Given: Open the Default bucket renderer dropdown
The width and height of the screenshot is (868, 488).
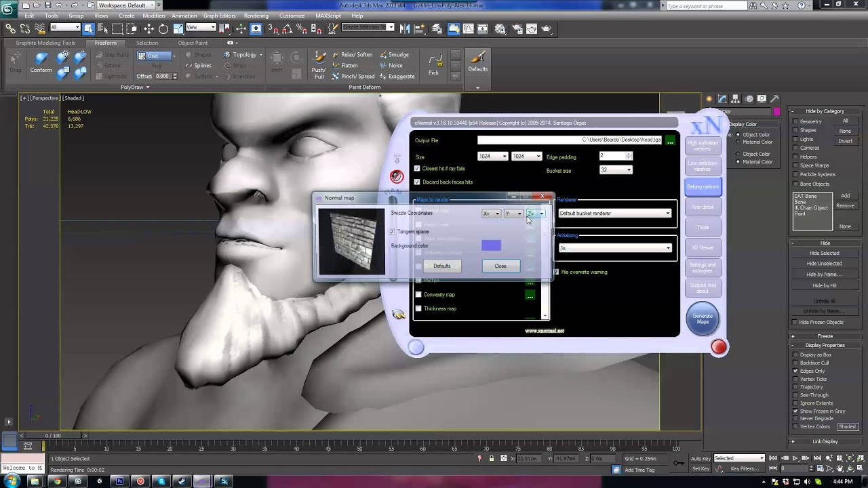Looking at the screenshot, I should click(615, 213).
